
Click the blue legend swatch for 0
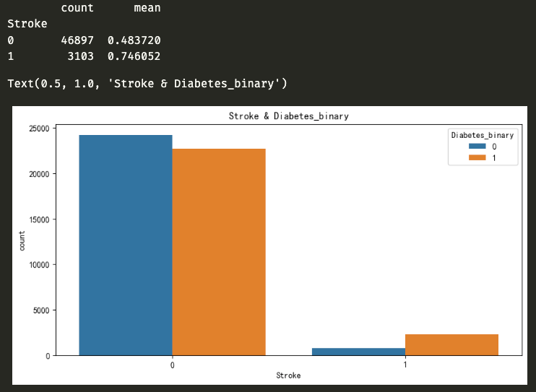pos(477,147)
